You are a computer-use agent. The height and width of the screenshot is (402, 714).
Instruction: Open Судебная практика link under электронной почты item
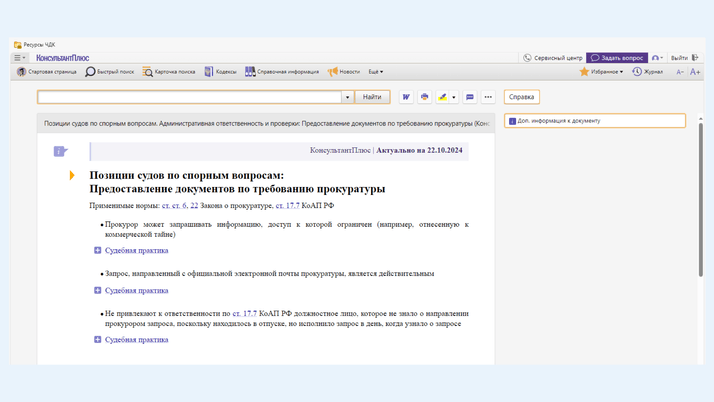(137, 290)
